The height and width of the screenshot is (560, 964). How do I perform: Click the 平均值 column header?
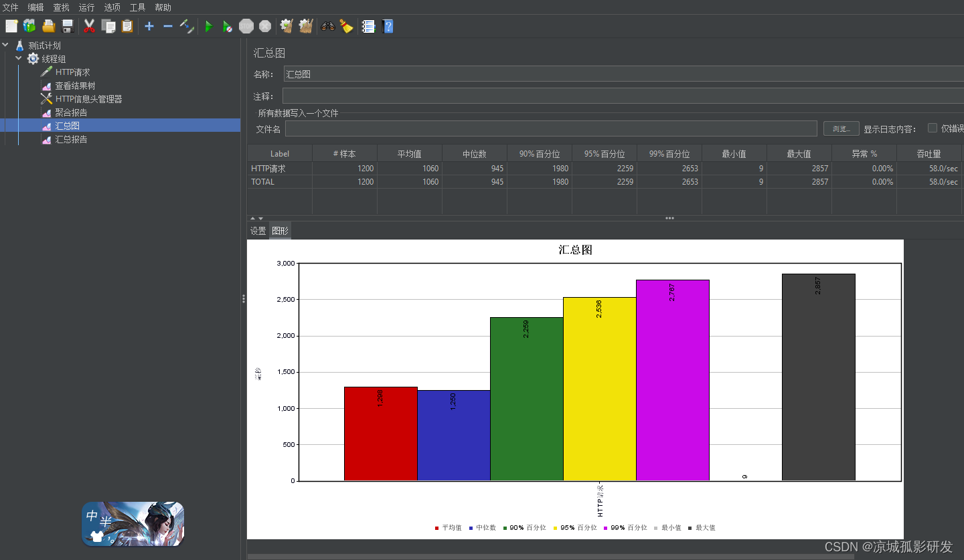tap(410, 154)
